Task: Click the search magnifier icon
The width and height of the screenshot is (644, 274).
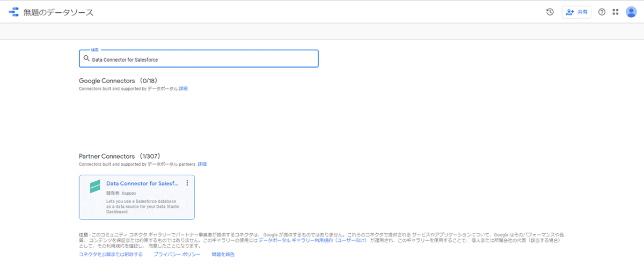Action: point(86,59)
